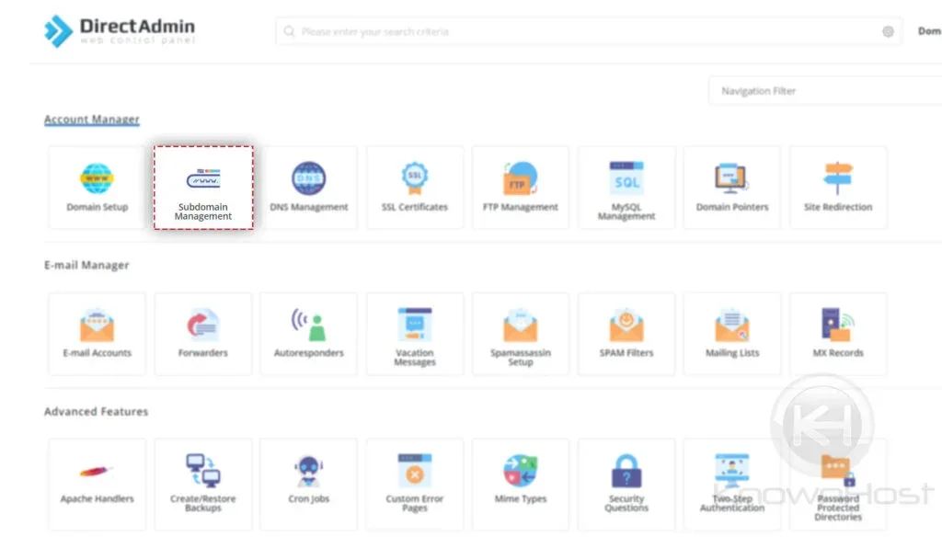Open Create/Restore Backups
942x560 pixels.
[x=203, y=485]
